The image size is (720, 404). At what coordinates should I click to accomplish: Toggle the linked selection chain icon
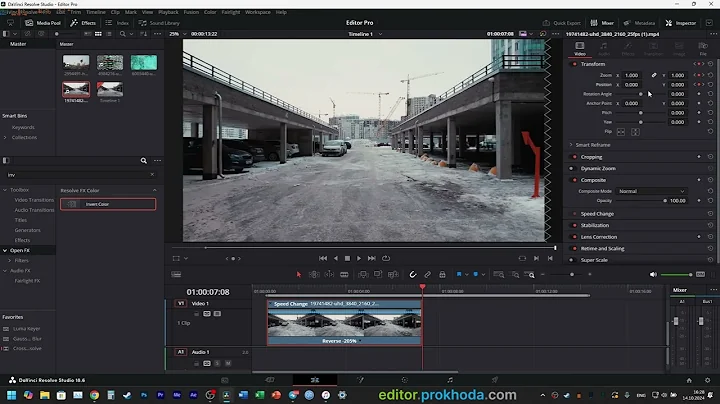428,275
